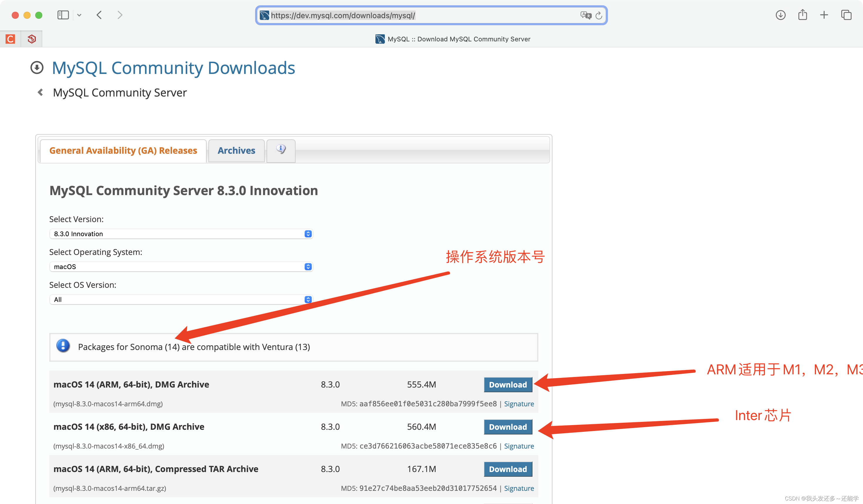Screen dimensions: 863x504
Task: Go back to the previous page
Action: (x=99, y=15)
